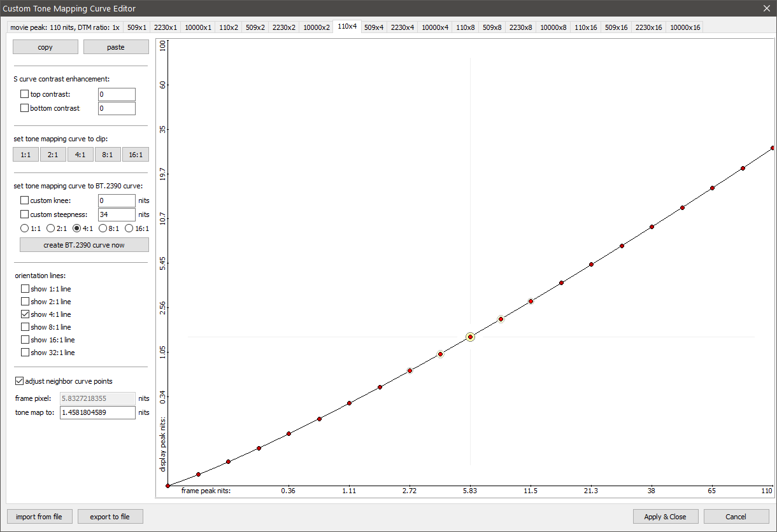
Task: Select the curve point above 38 frame nits
Action: pyautogui.click(x=652, y=227)
